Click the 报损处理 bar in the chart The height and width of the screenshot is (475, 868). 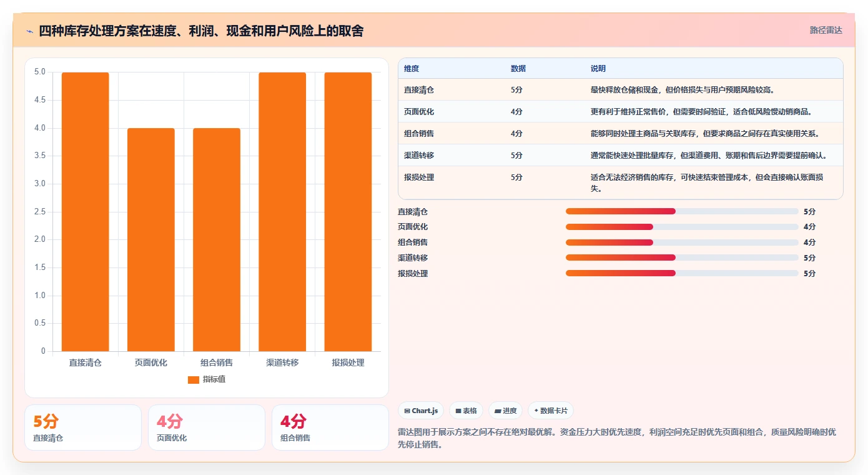click(348, 212)
